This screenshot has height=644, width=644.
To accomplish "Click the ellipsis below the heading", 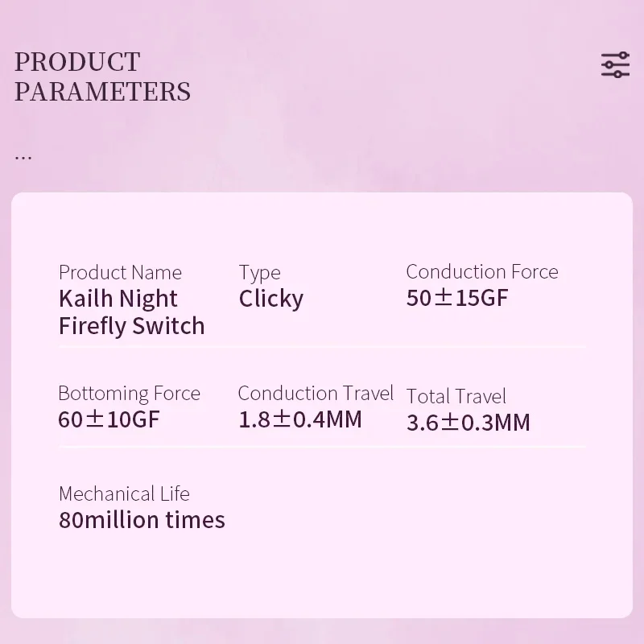I will click(x=23, y=155).
